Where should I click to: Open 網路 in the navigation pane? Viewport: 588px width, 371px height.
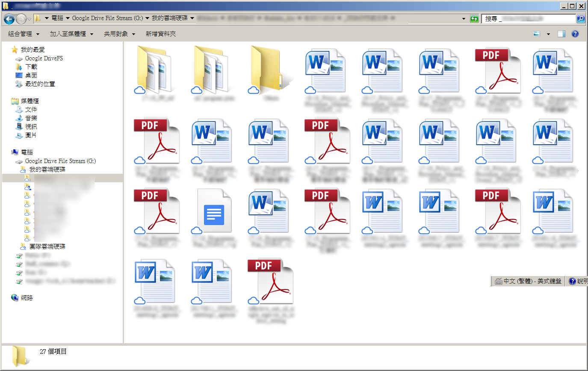(x=27, y=298)
